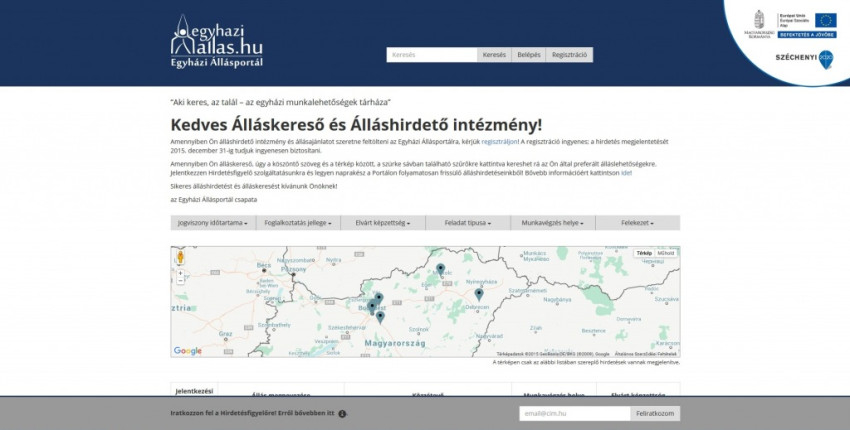
Task: Click the Feliratkozom subscribe button
Action: pos(656,413)
